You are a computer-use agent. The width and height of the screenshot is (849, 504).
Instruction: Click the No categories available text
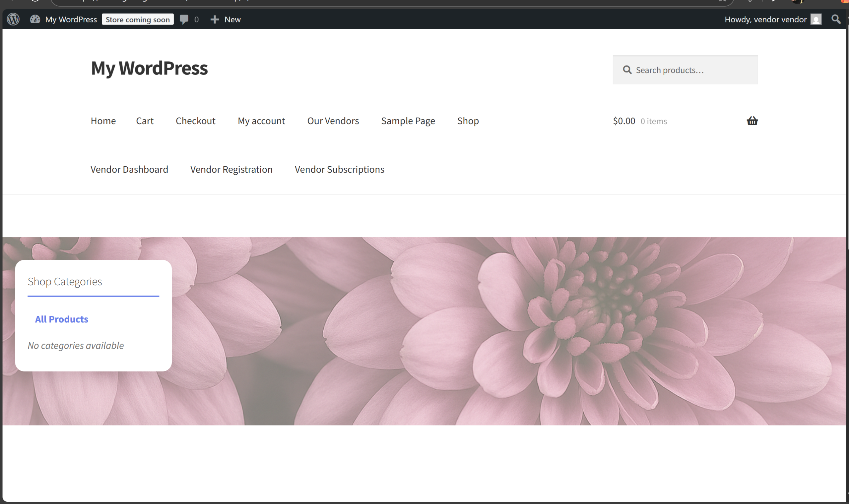[76, 345]
